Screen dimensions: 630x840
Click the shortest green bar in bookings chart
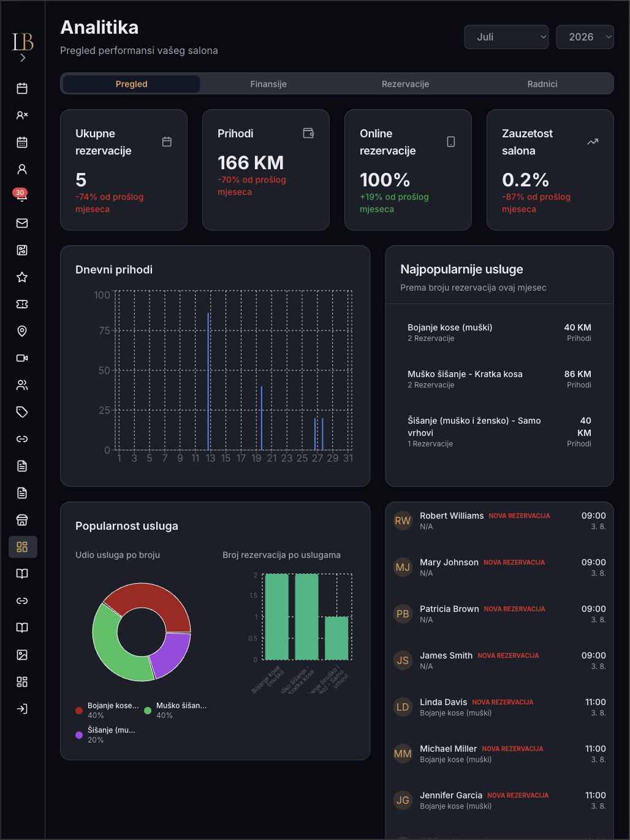point(336,638)
